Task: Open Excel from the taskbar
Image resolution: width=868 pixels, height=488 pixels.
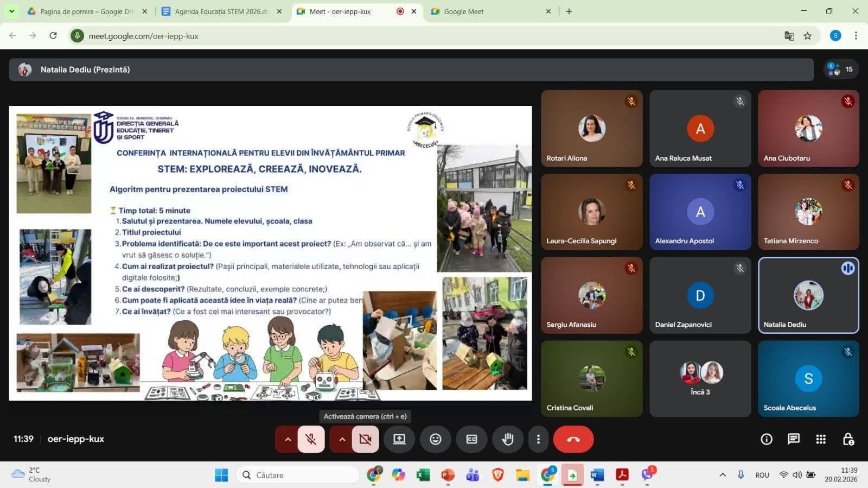Action: coord(423,475)
